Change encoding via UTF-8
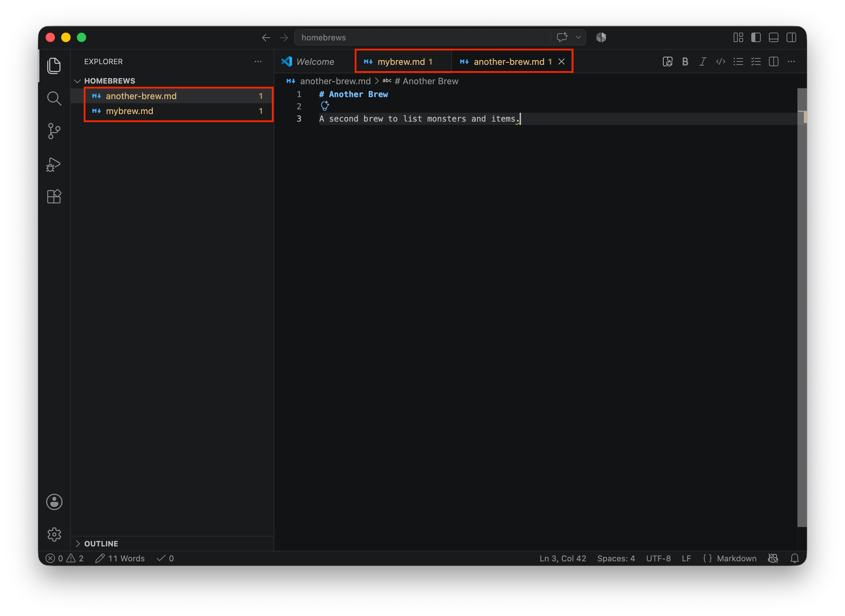The height and width of the screenshot is (616, 845). pyautogui.click(x=658, y=558)
